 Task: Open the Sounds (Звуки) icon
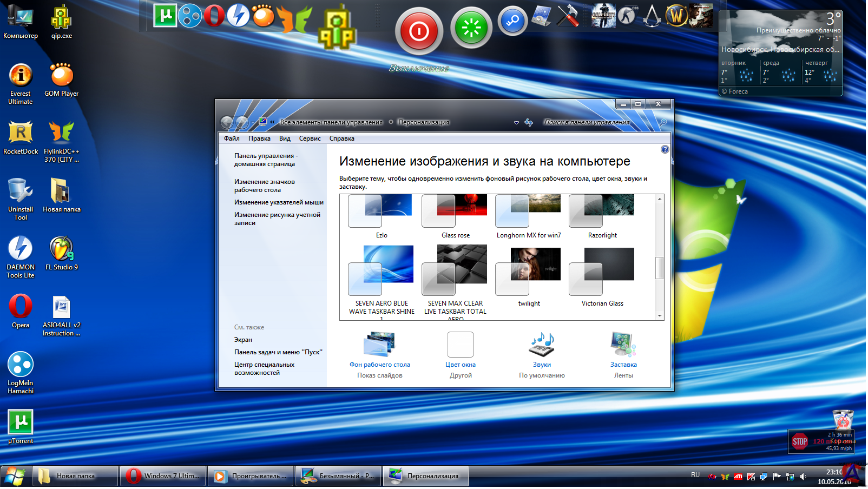(x=542, y=345)
